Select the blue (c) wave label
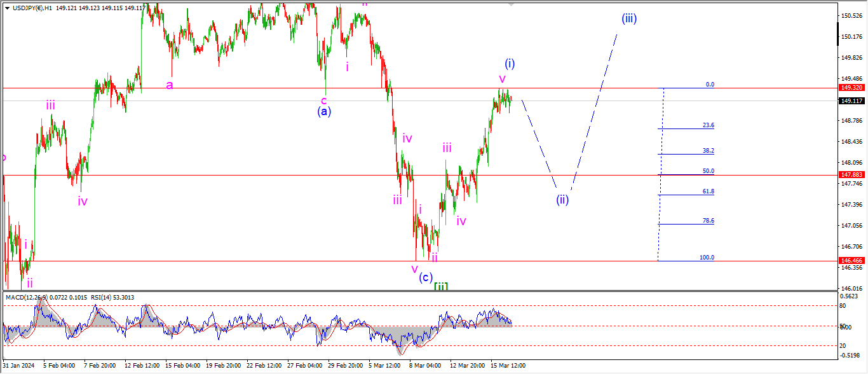Image resolution: width=868 pixels, height=374 pixels. pyautogui.click(x=426, y=277)
